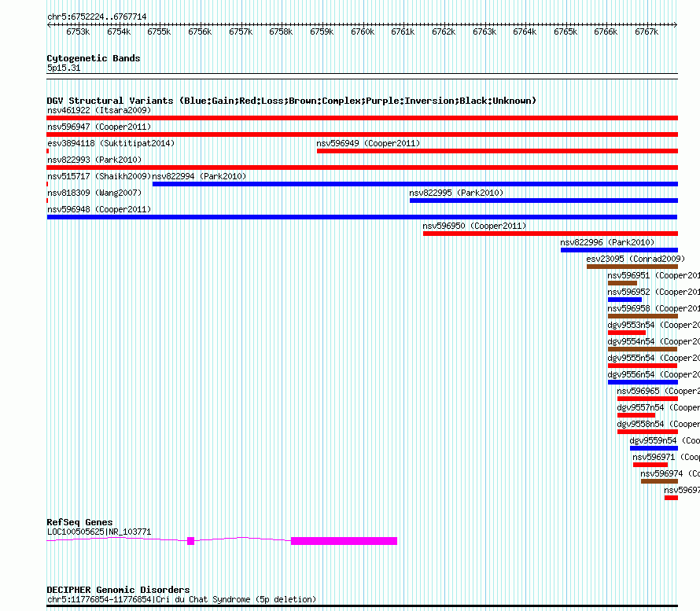The image size is (700, 611).
Task: Click the nsv818309 (Wang2007) label
Action: [x=94, y=193]
